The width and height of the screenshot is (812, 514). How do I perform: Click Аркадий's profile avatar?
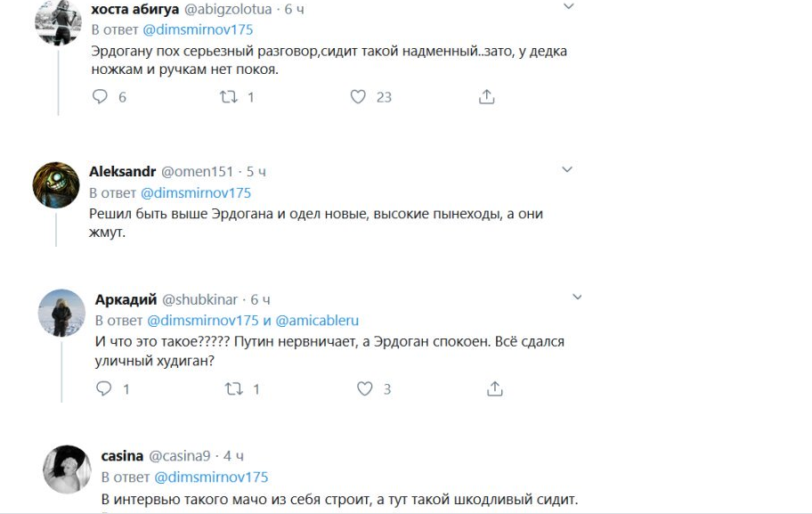click(x=61, y=313)
